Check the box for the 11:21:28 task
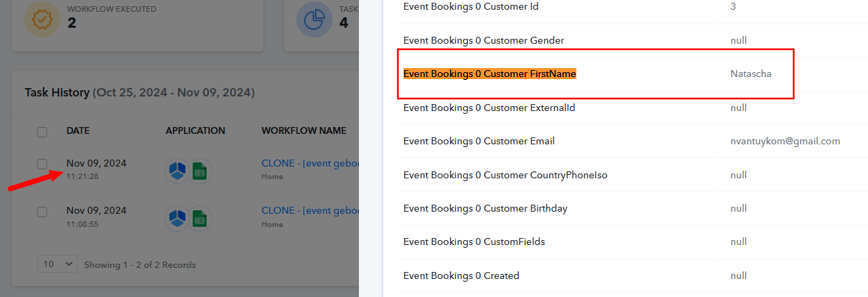 coord(42,164)
